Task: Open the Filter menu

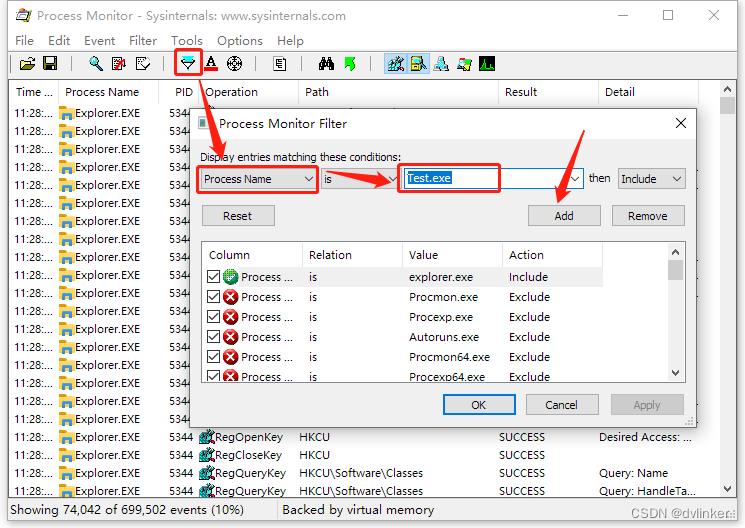Action: click(143, 41)
